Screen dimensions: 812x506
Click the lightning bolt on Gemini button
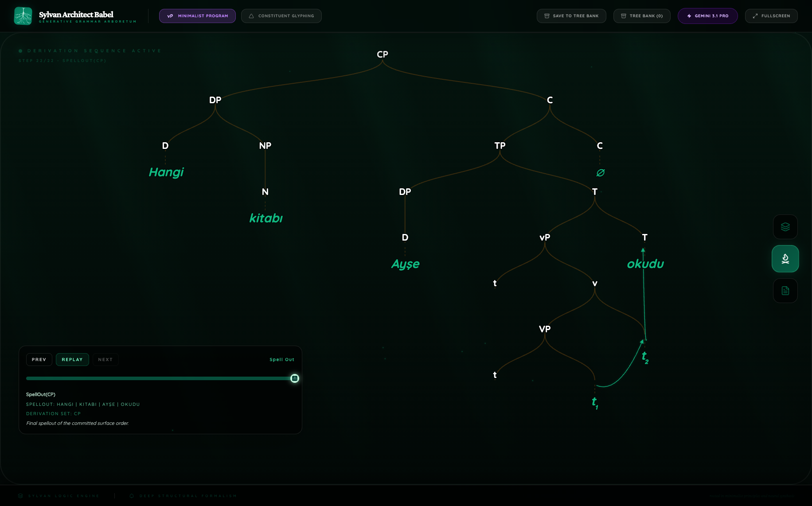pos(689,16)
